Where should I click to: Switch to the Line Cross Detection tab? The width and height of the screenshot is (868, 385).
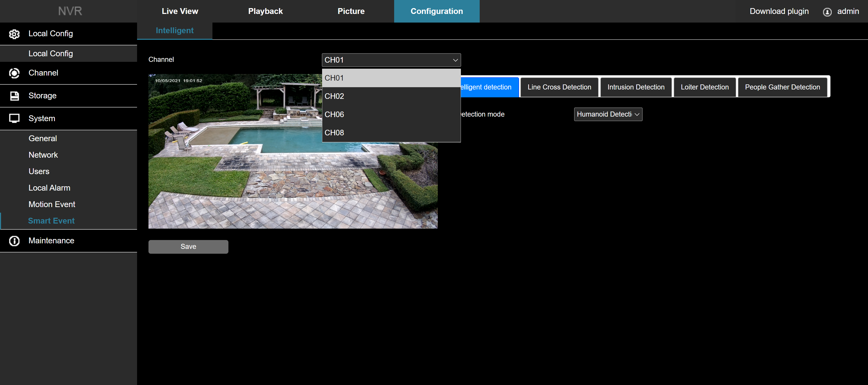click(x=559, y=87)
